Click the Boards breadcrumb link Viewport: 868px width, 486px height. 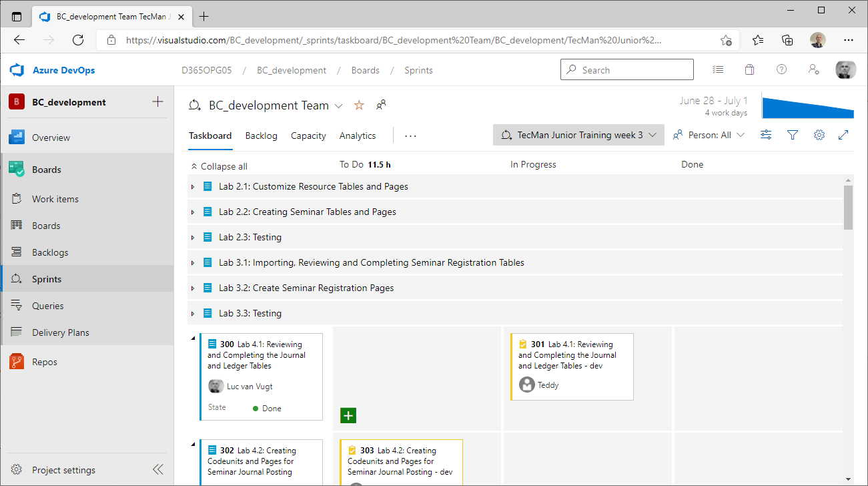[x=366, y=70]
